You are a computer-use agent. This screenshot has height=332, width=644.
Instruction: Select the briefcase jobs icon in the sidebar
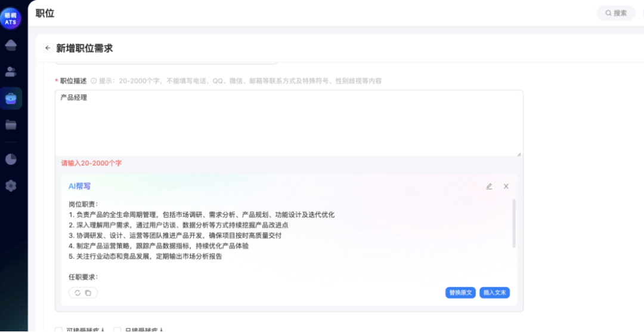11,99
